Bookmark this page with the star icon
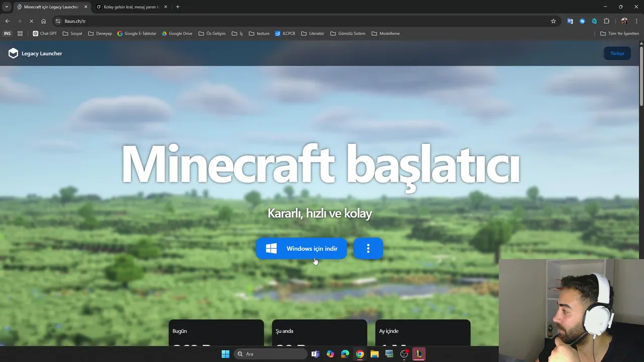 click(x=553, y=21)
